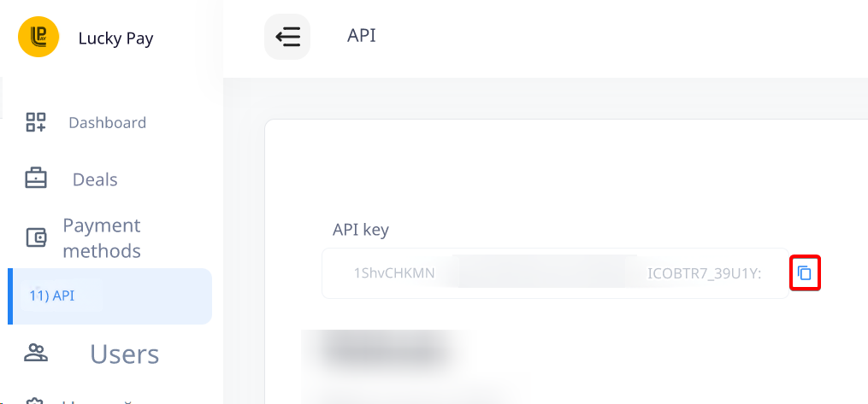Click the Dashboard grid icon
Screen dimensions: 868x404
pyautogui.click(x=36, y=122)
